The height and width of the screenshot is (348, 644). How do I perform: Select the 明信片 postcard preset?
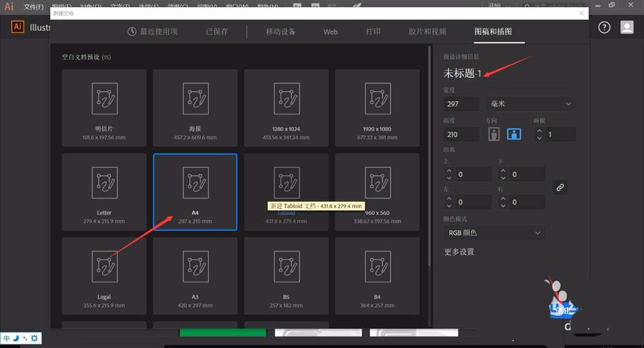[x=104, y=108]
